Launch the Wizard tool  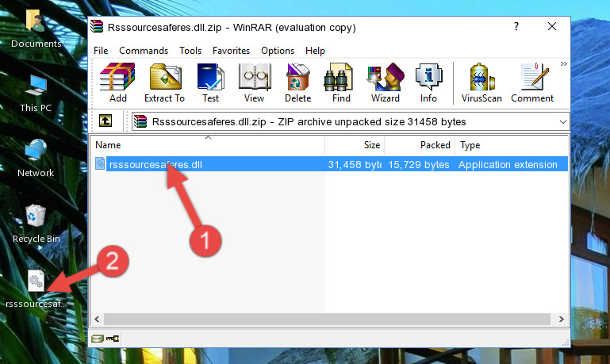coord(386,82)
